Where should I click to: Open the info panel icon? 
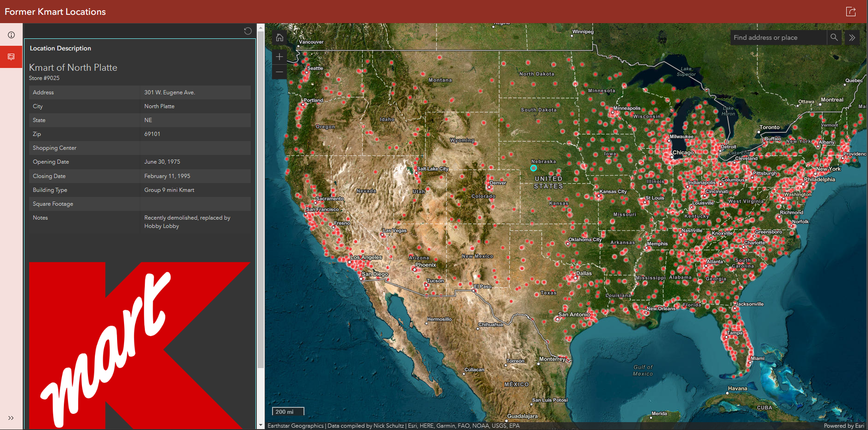[11, 35]
